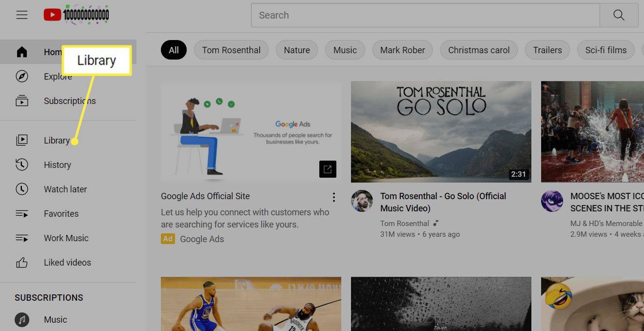Play the basketball game video thumbnail
The height and width of the screenshot is (331, 644).
[x=251, y=304]
